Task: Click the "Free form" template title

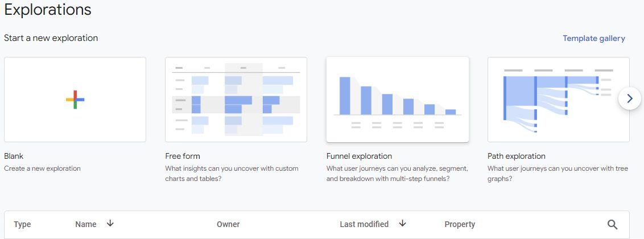Action: tap(183, 156)
